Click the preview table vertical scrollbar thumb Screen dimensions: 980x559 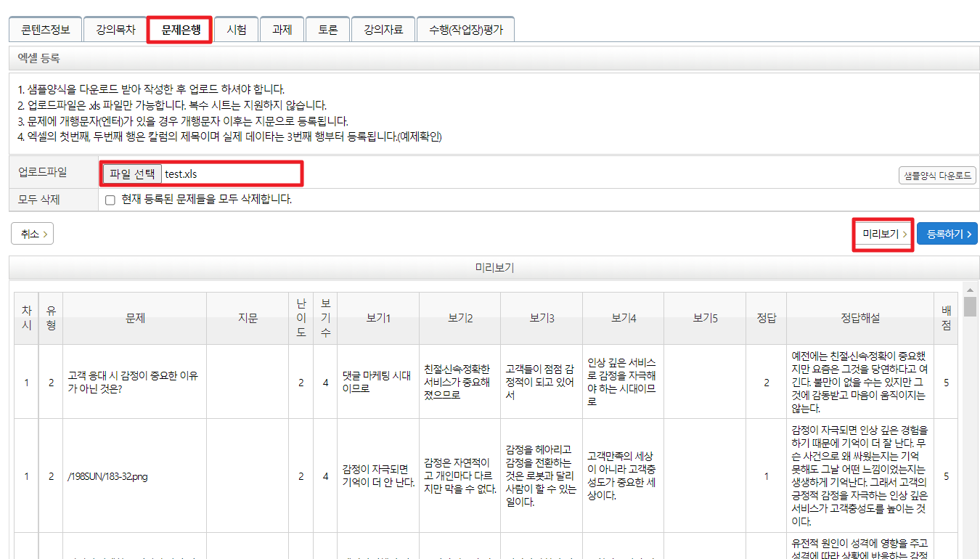(970, 306)
